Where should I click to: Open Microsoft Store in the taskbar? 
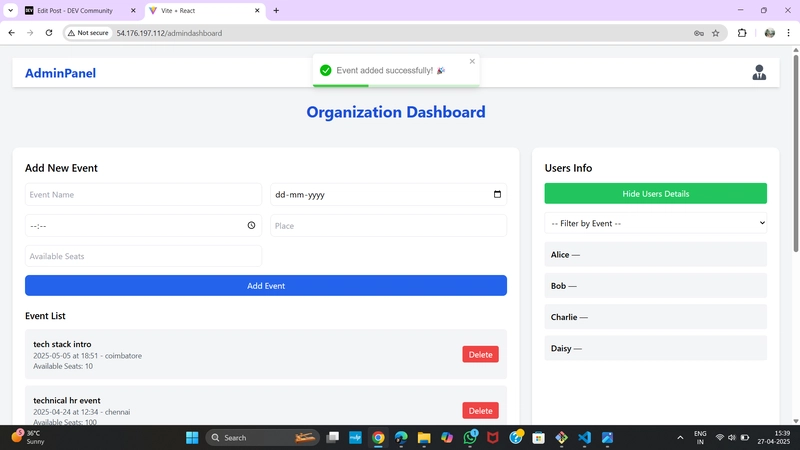click(x=538, y=437)
